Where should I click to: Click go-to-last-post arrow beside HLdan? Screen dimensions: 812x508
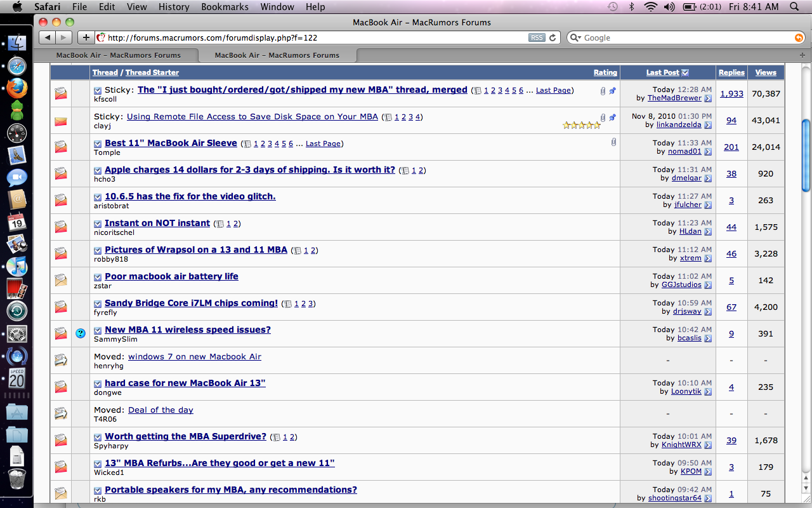[x=708, y=232]
